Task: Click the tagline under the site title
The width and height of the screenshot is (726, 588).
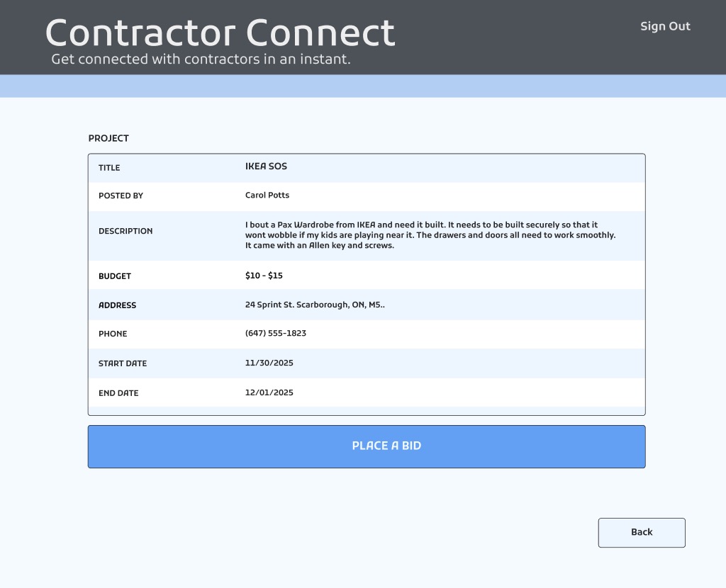Action: [x=201, y=60]
